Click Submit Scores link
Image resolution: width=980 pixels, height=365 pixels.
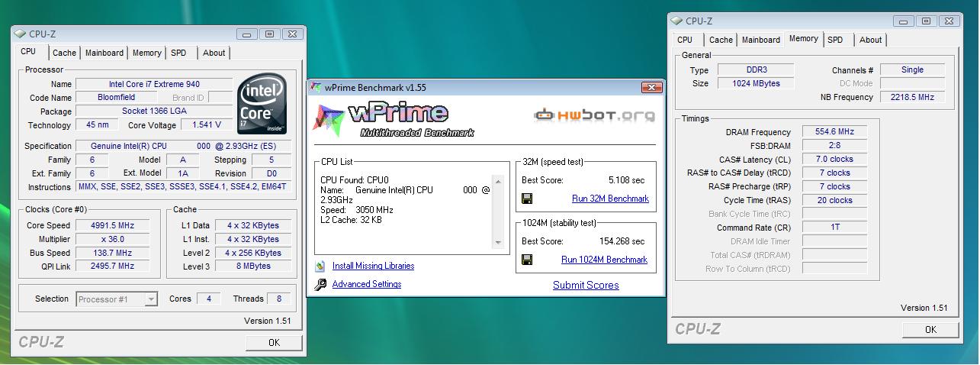586,285
